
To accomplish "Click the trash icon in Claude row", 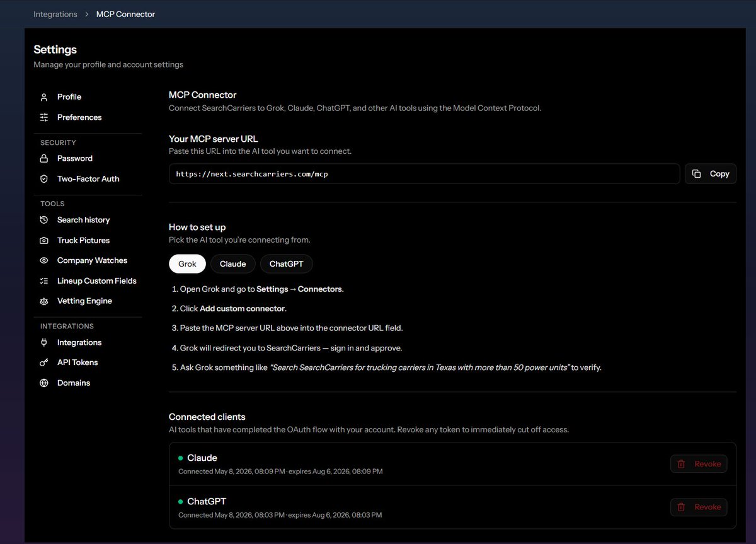I will click(681, 464).
